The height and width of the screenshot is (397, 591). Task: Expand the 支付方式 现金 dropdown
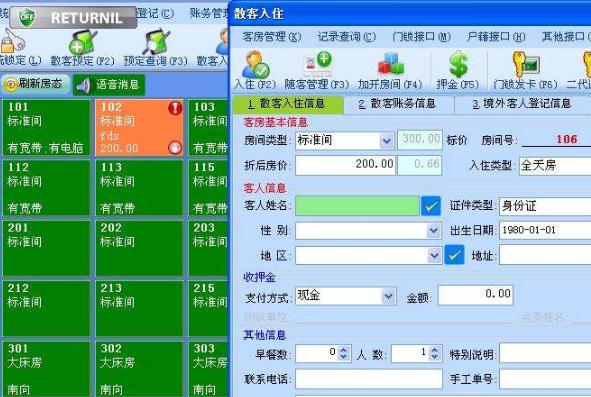pyautogui.click(x=388, y=296)
